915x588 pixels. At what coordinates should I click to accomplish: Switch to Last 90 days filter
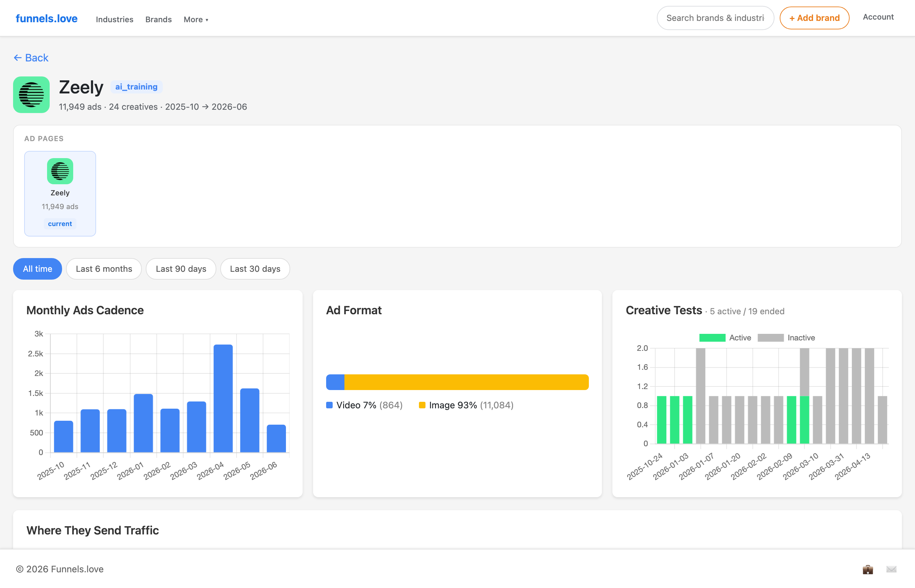pos(181,269)
